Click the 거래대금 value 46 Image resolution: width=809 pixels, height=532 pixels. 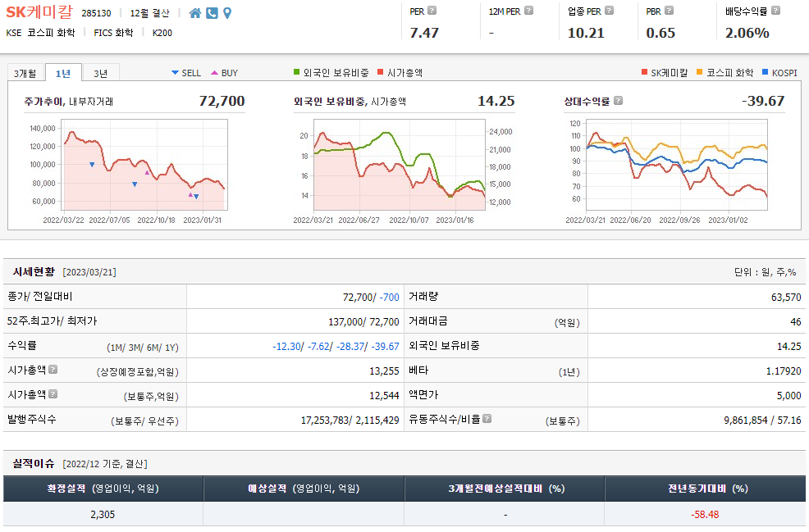tap(796, 321)
